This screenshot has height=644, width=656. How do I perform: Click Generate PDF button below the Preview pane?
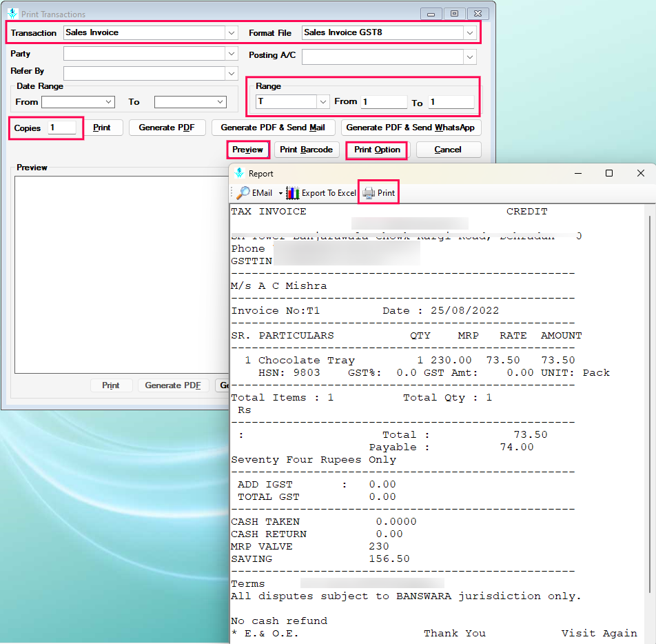coord(173,385)
